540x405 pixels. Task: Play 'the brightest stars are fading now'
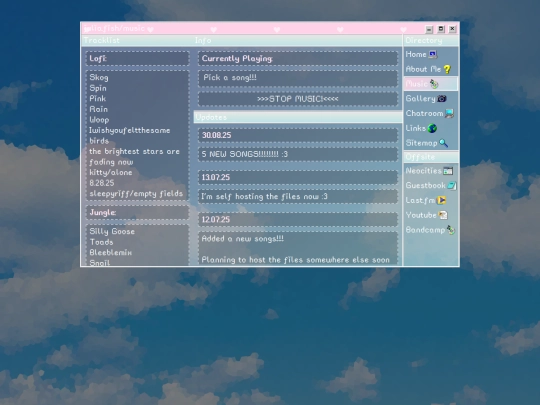(x=134, y=157)
